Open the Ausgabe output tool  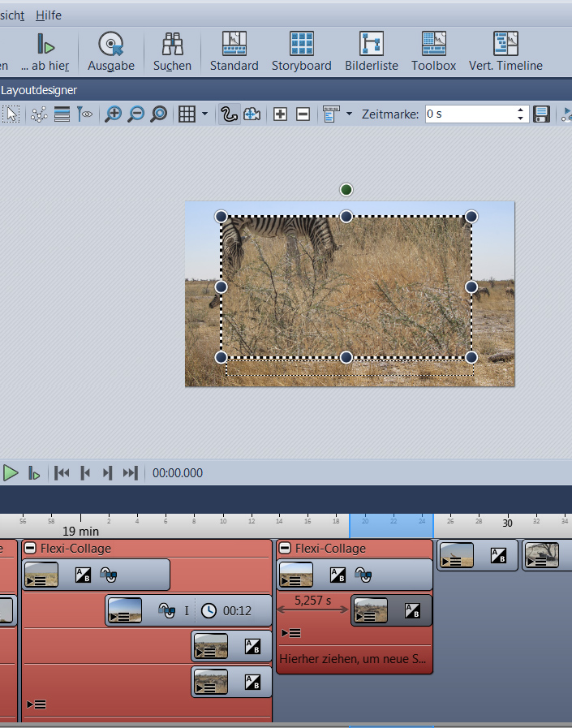[x=110, y=50]
